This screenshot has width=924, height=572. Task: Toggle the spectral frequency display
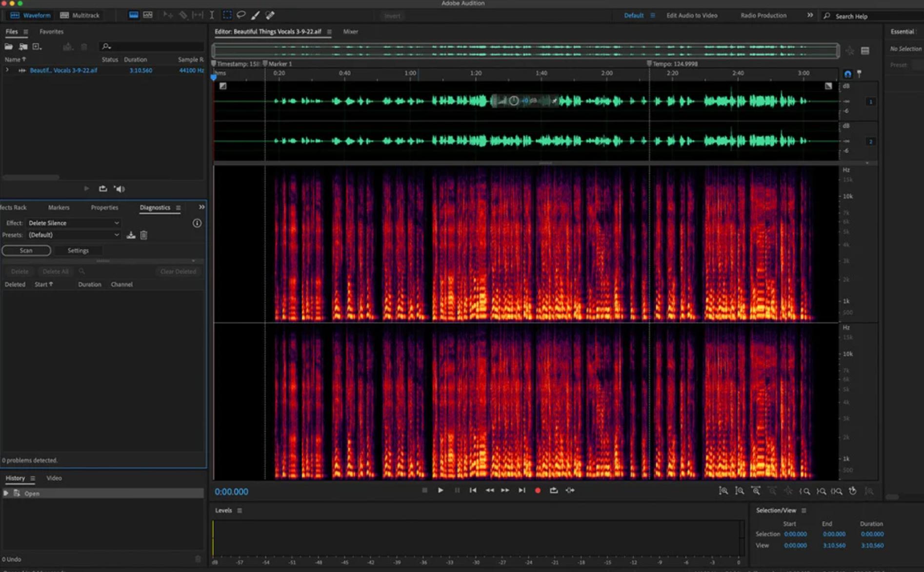pyautogui.click(x=148, y=15)
